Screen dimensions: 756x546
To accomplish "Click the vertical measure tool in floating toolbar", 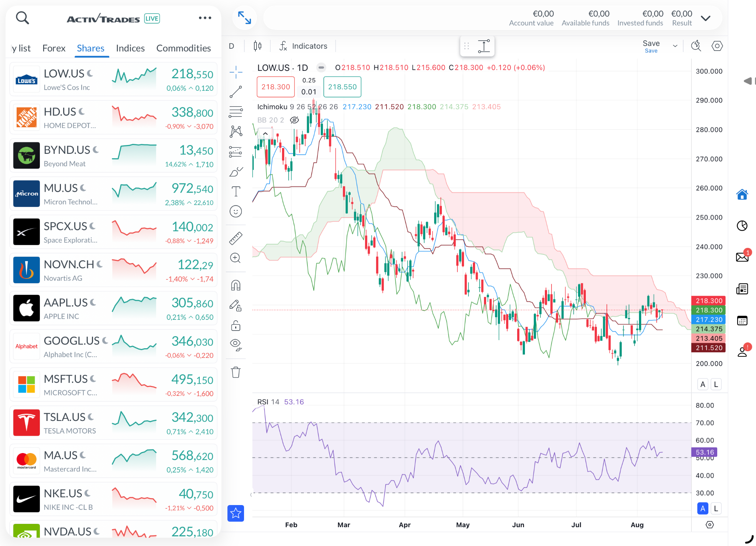I will (x=484, y=46).
